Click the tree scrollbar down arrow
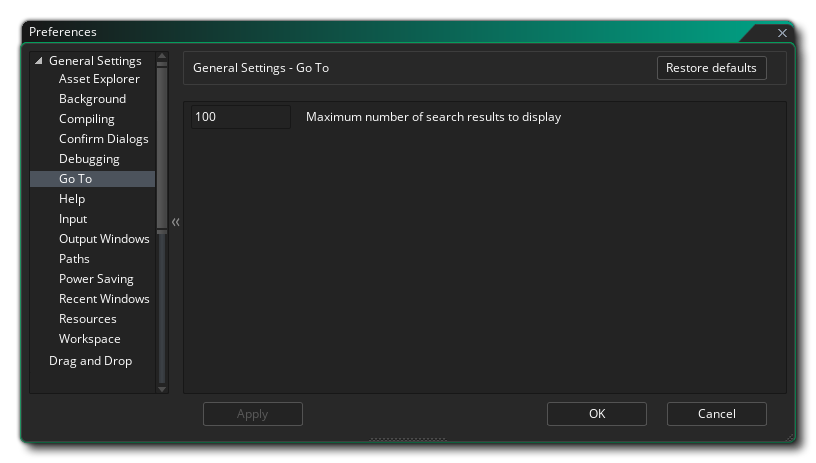 click(162, 388)
